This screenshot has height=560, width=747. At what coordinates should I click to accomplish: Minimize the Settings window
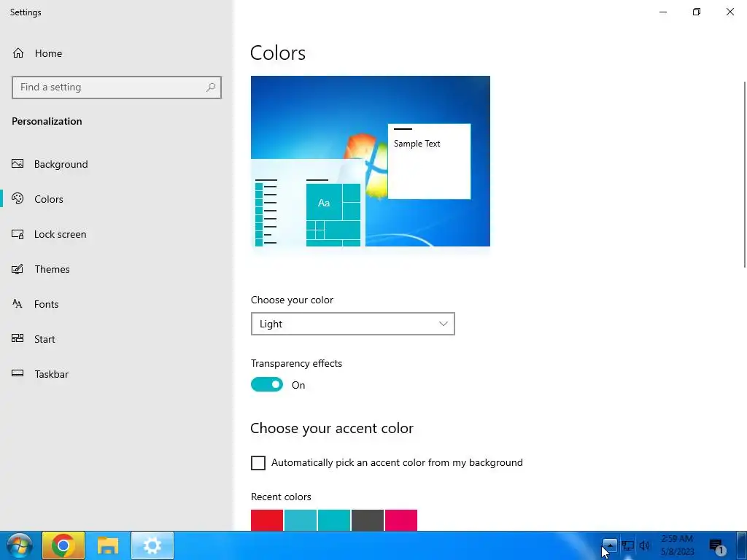pyautogui.click(x=662, y=12)
